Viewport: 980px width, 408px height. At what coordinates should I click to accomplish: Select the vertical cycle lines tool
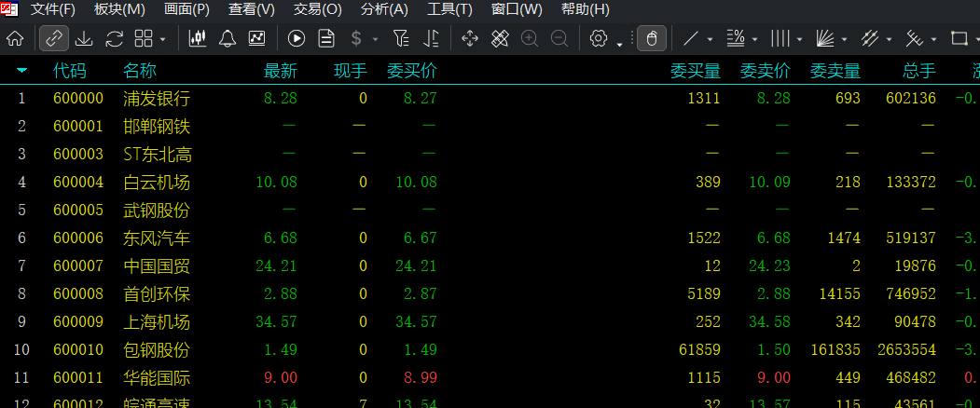780,39
